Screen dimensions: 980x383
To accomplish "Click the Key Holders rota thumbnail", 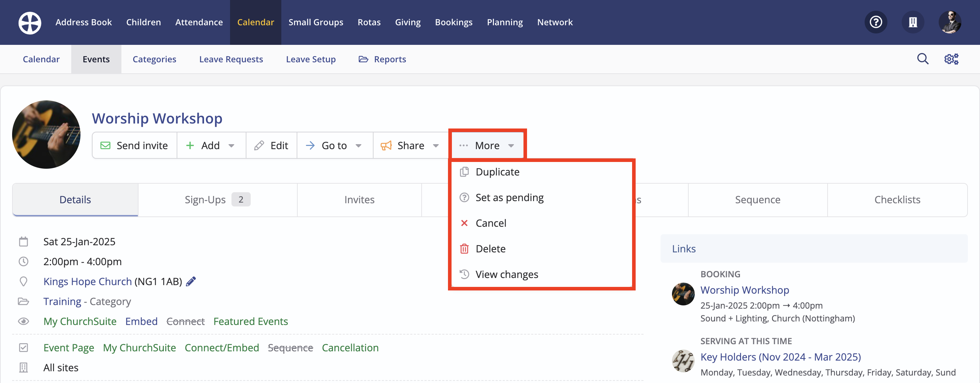I will (x=683, y=361).
